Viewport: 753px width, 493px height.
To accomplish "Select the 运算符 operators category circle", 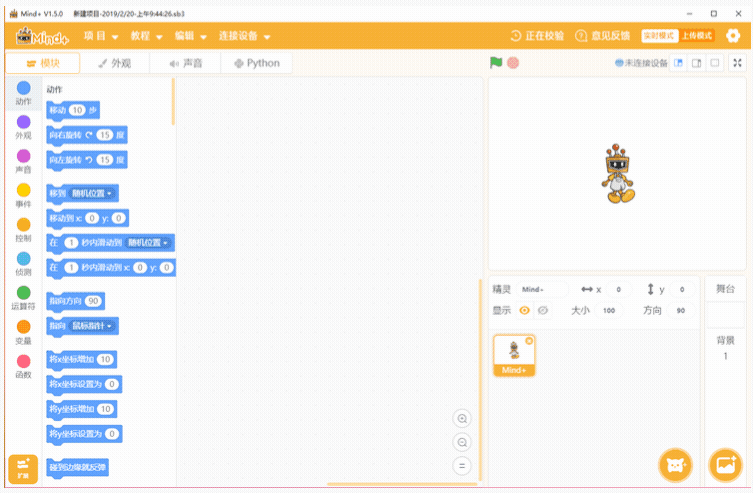I will tap(23, 293).
